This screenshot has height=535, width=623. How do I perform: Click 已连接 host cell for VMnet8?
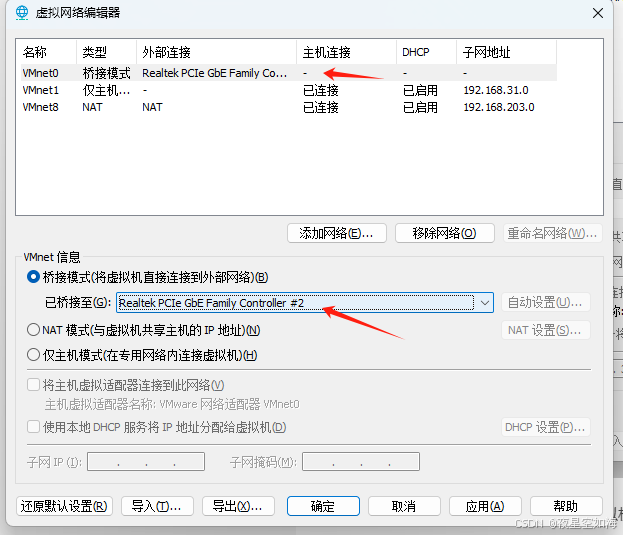(x=320, y=107)
